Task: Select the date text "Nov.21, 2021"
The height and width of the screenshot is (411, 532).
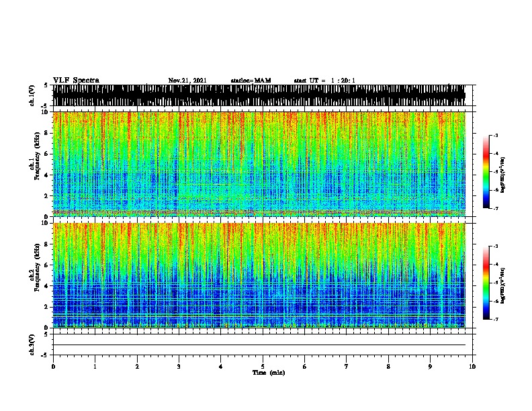Action: pyautogui.click(x=187, y=81)
